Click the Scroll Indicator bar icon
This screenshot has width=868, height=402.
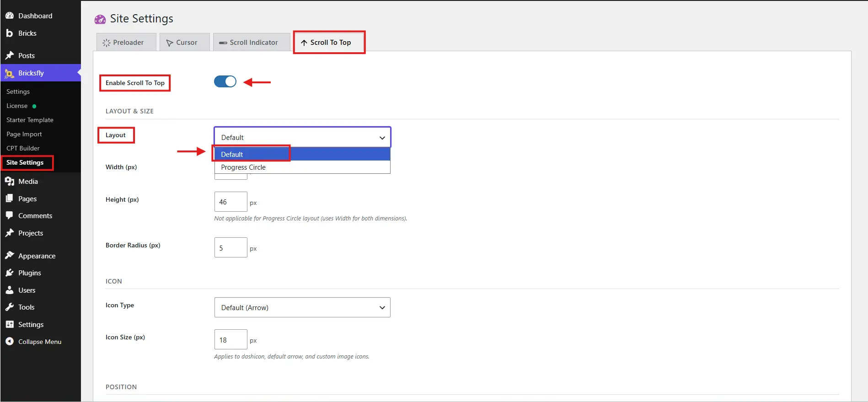(x=223, y=43)
